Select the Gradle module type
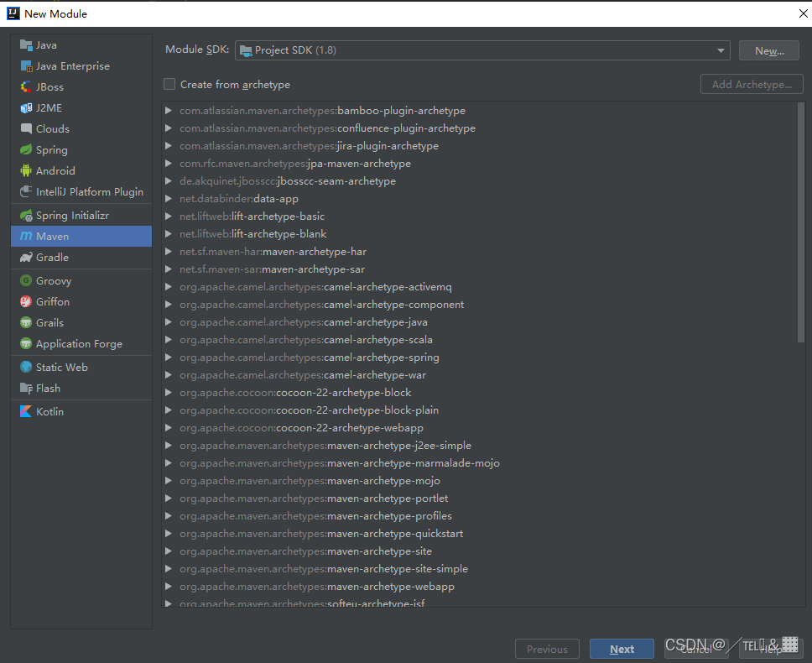This screenshot has height=663, width=812. pos(50,257)
